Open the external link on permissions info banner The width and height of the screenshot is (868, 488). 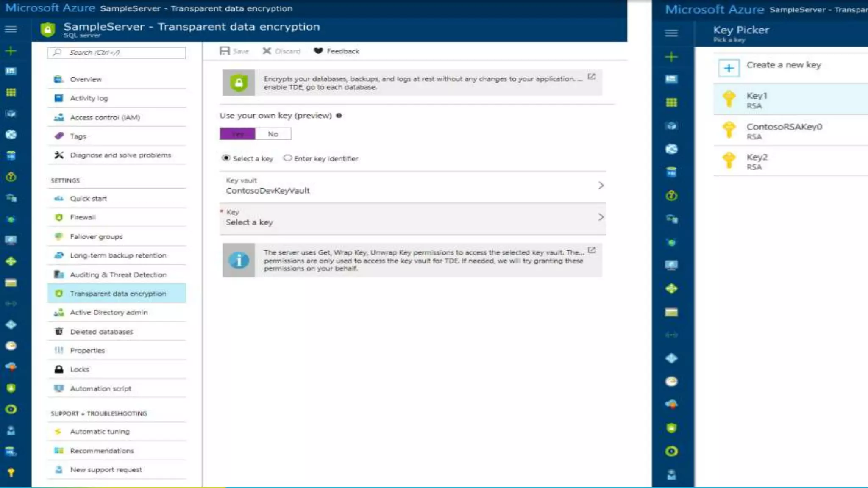click(592, 250)
